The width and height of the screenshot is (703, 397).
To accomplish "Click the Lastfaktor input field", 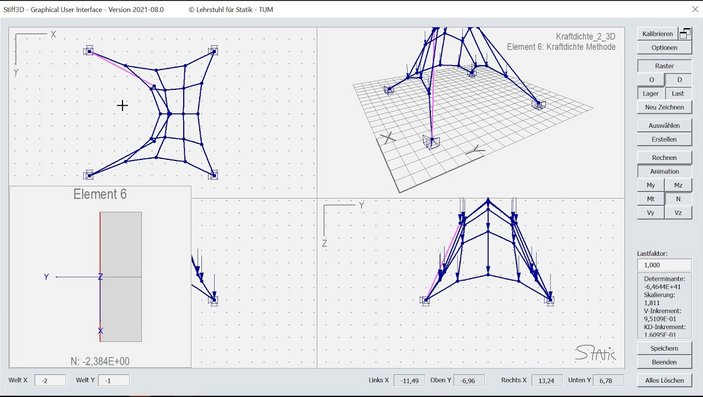I will click(x=664, y=265).
